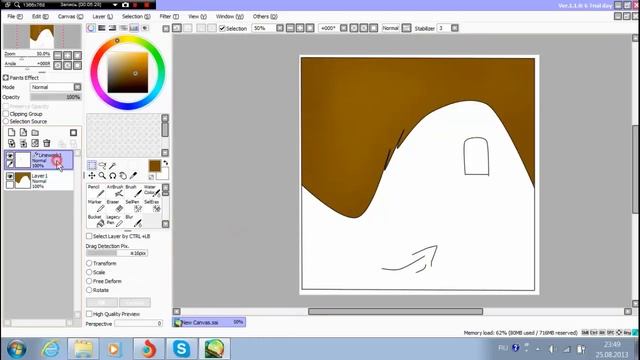Activate the Rotate view tool

113,176
